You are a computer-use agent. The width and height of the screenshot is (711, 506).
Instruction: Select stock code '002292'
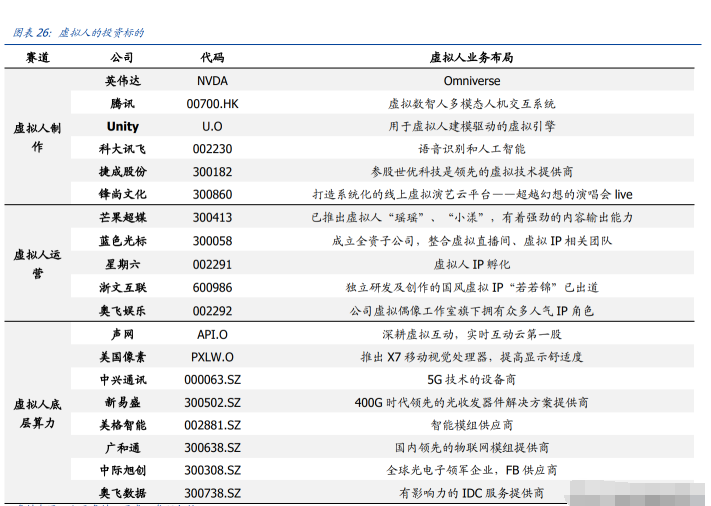coord(212,311)
